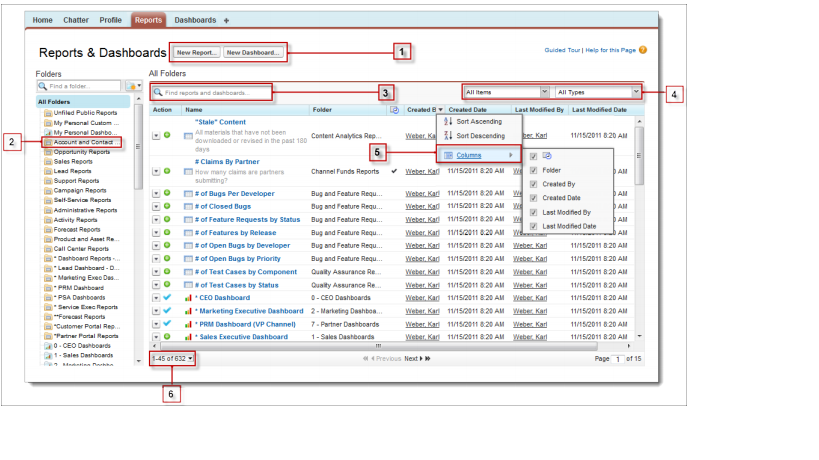The width and height of the screenshot is (819, 460).
Task: Expand the Columns submenu arrow
Action: [511, 155]
